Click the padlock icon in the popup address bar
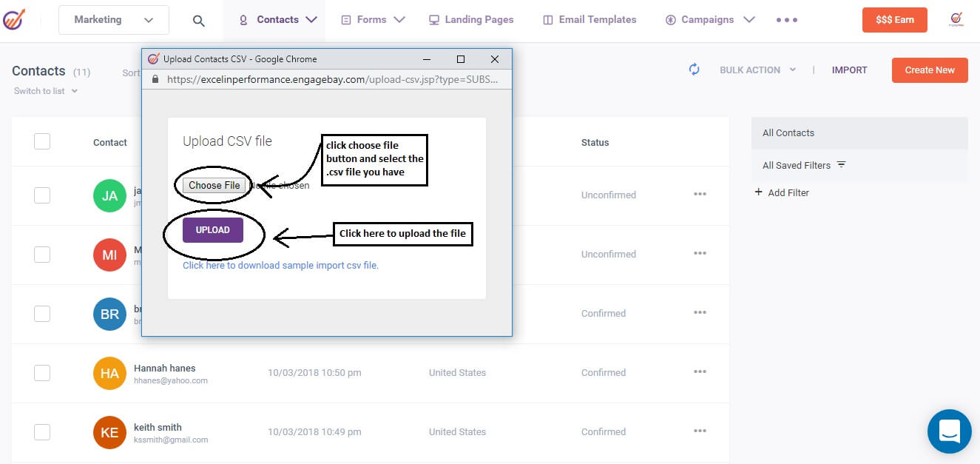The height and width of the screenshot is (464, 980). pos(155,78)
